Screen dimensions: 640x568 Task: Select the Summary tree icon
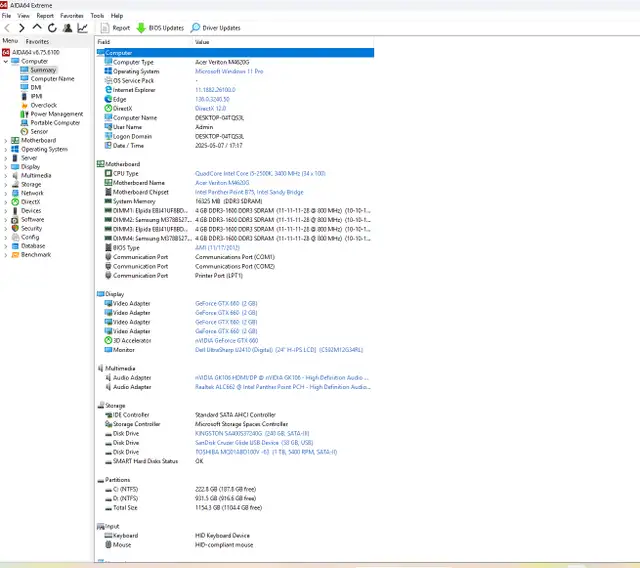tap(24, 70)
